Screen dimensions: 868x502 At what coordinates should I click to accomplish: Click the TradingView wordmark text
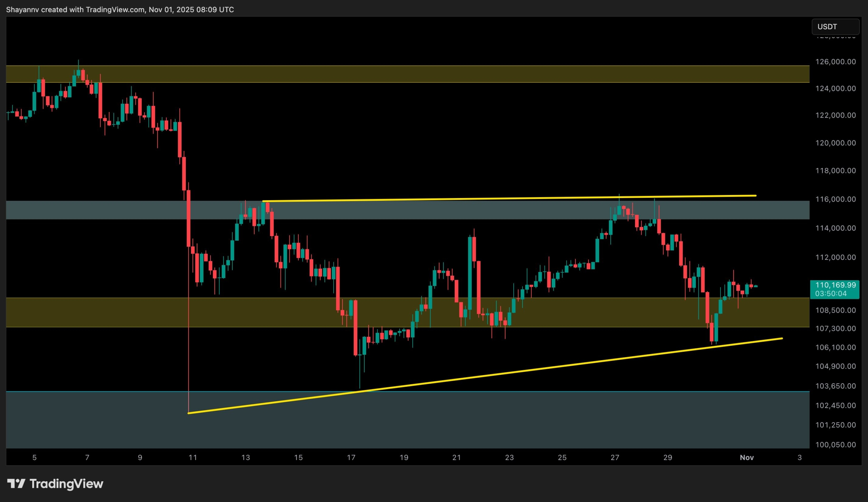pyautogui.click(x=66, y=484)
